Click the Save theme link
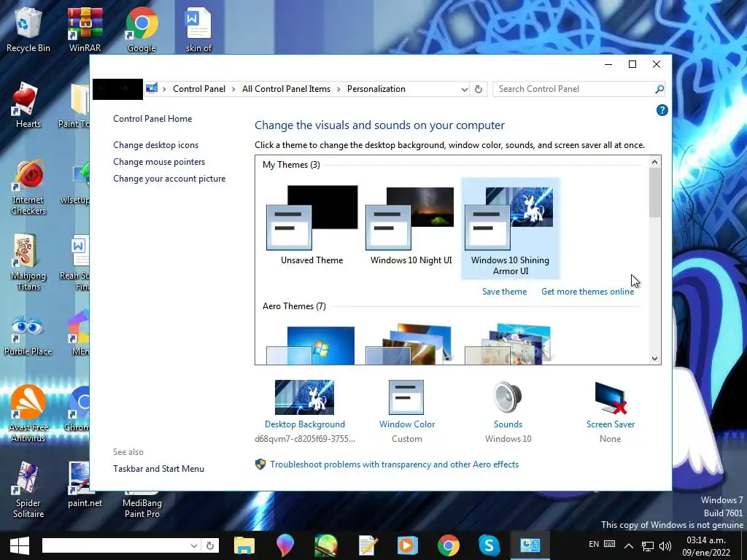 coord(505,292)
